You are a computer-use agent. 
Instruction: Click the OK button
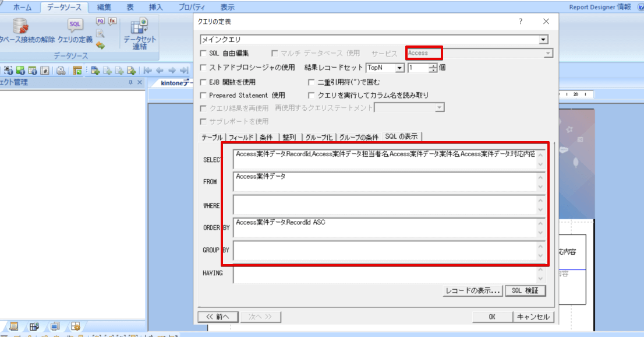tap(492, 317)
